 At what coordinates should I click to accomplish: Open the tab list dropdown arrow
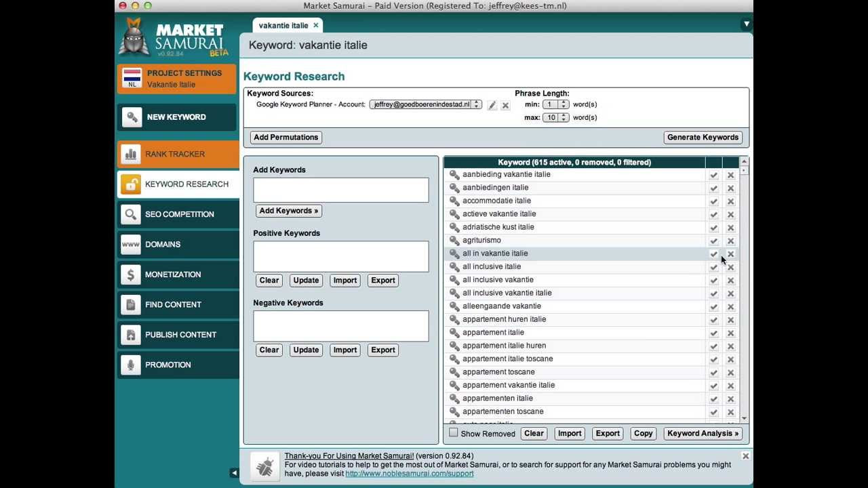(x=746, y=24)
